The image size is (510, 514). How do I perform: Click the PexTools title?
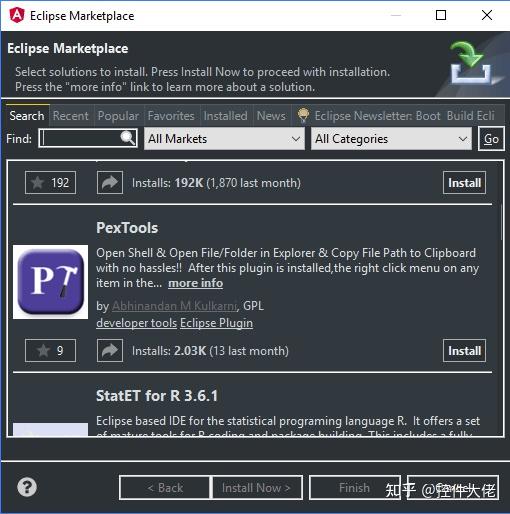(127, 228)
